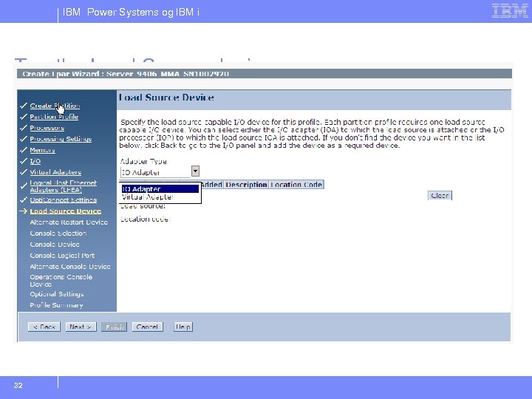Click the Added column header
This screenshot has width=532, height=399.
(211, 185)
